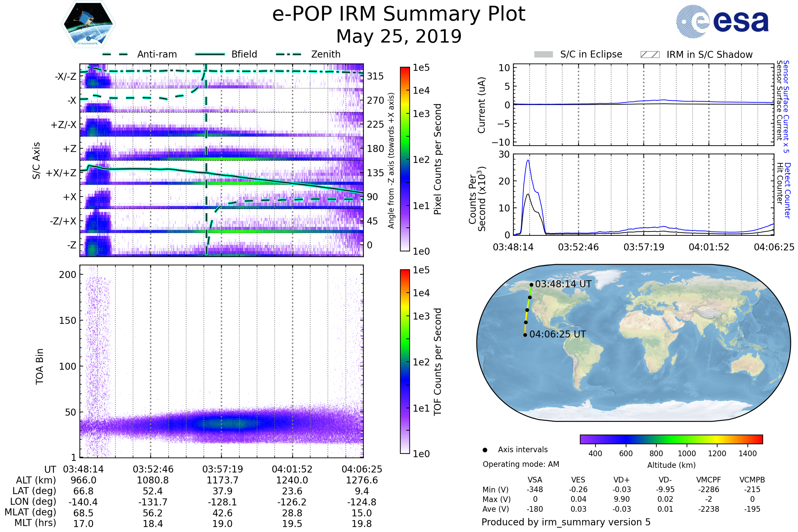
Task: Click the 04:06:25 UT end point on map
Action: pos(525,335)
